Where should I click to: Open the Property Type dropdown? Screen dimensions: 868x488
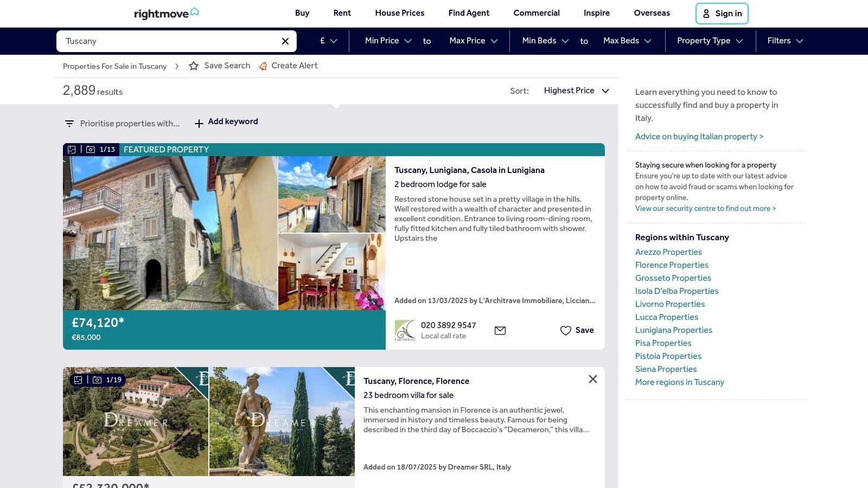click(x=710, y=41)
